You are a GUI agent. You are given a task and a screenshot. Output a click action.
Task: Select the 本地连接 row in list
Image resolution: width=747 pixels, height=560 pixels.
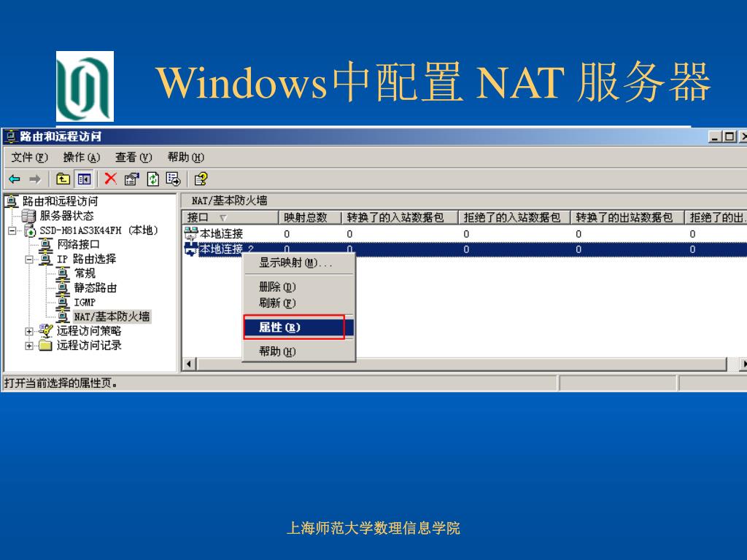pos(465,234)
